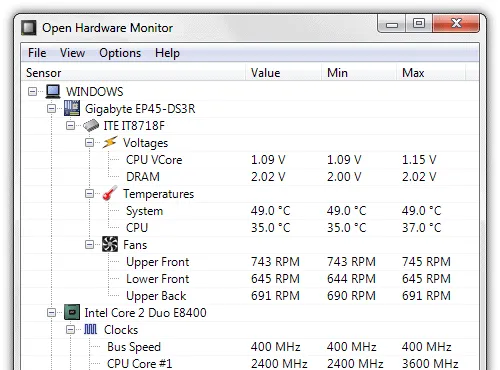Open the Help menu
The height and width of the screenshot is (370, 500).
pos(167,53)
